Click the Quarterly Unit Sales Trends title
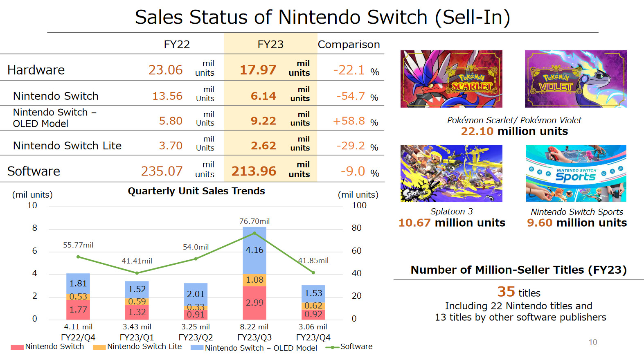The image size is (644, 358). click(196, 191)
